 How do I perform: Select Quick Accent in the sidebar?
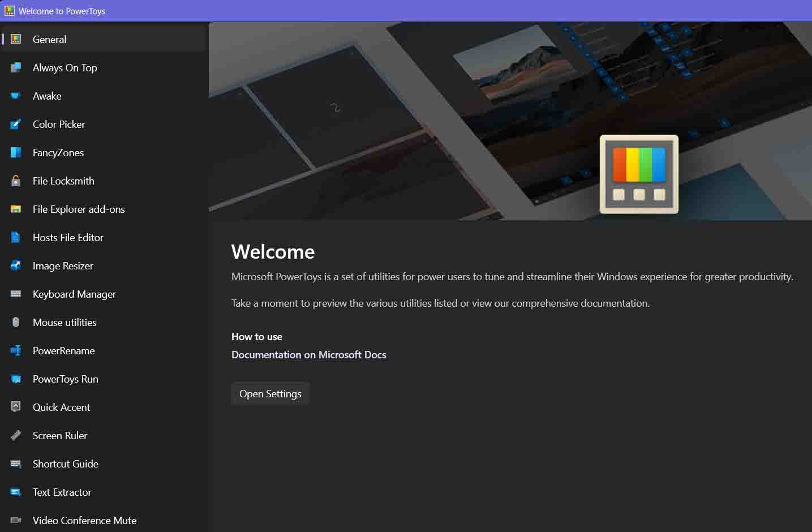(x=61, y=407)
